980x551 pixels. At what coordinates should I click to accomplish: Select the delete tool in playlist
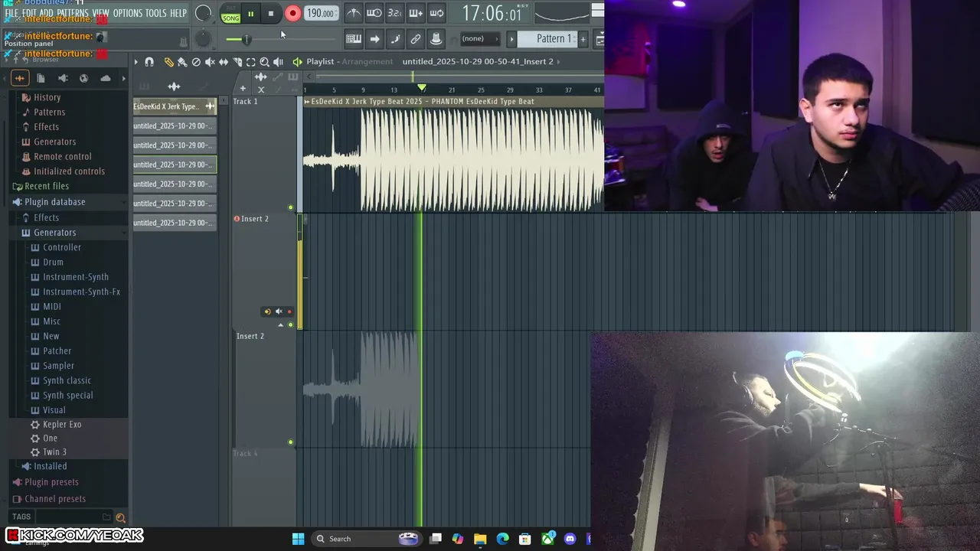coord(196,62)
